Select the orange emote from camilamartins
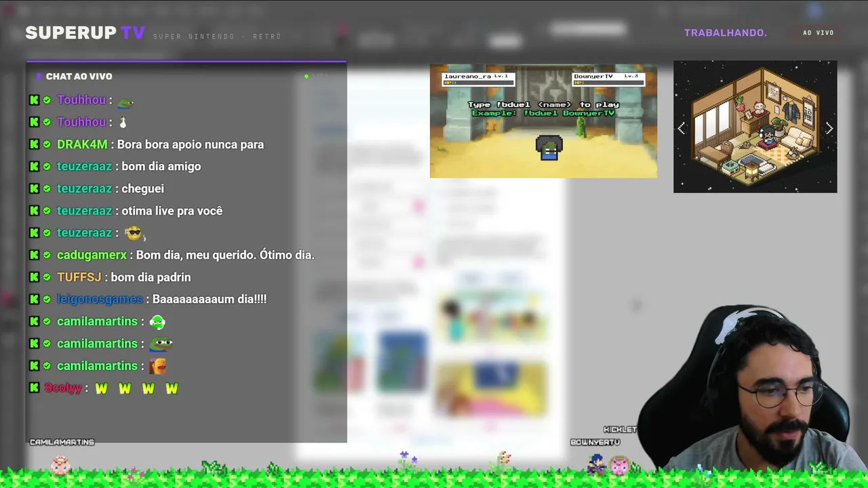This screenshot has height=488, width=868. coord(157,366)
